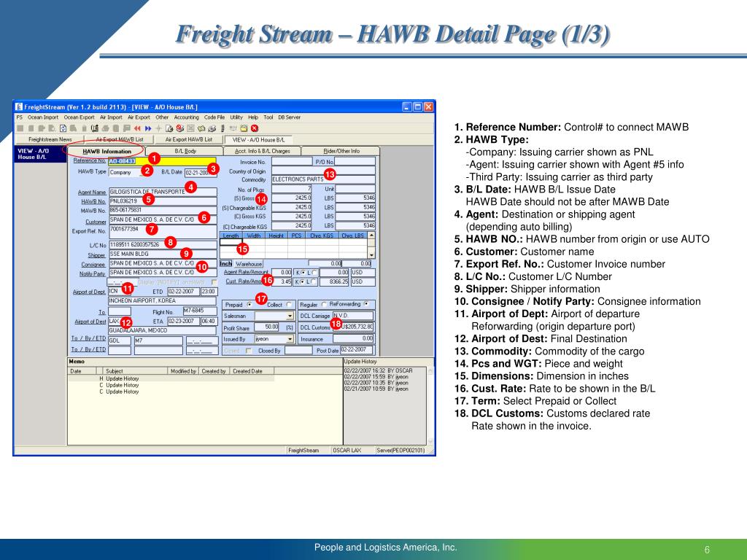Select Reguler radio button
Viewport: 747px width, 560px height.
point(324,305)
